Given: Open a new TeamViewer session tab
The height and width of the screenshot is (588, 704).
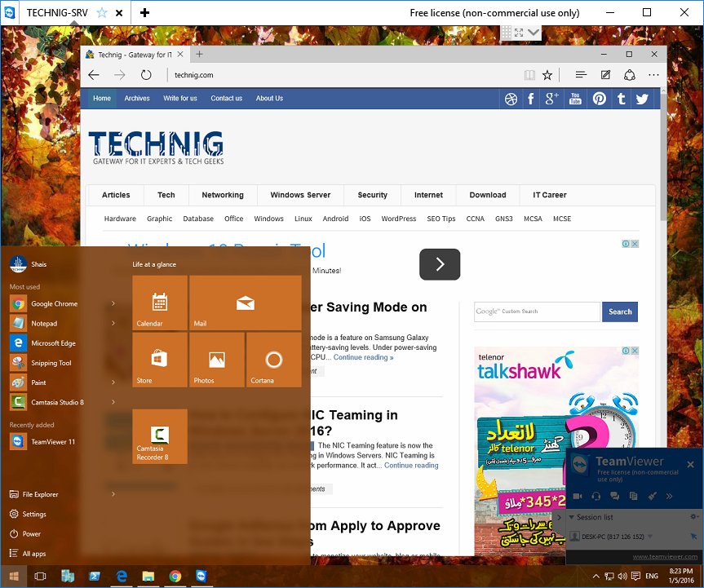Looking at the screenshot, I should click(144, 12).
